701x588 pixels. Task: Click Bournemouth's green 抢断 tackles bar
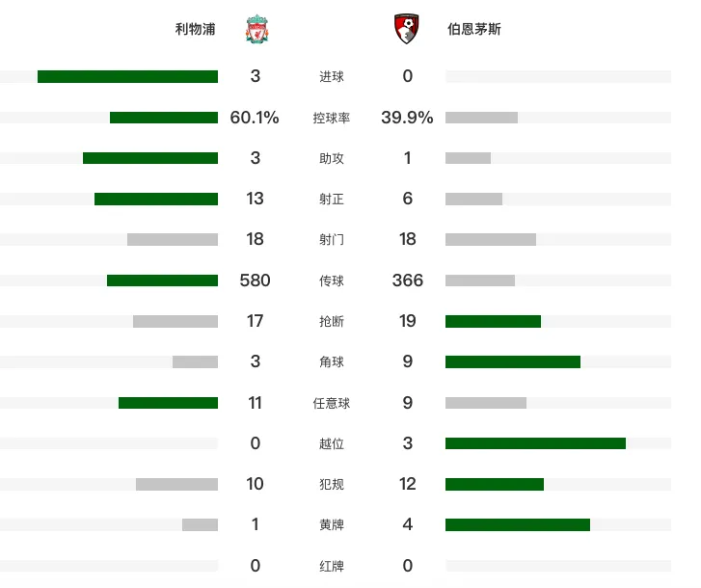click(x=493, y=321)
